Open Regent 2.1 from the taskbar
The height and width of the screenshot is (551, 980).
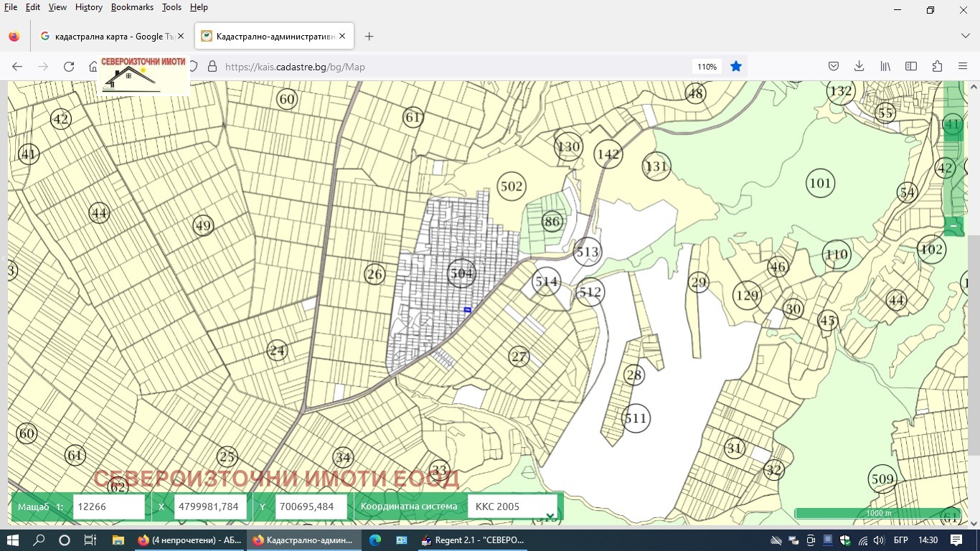(473, 540)
